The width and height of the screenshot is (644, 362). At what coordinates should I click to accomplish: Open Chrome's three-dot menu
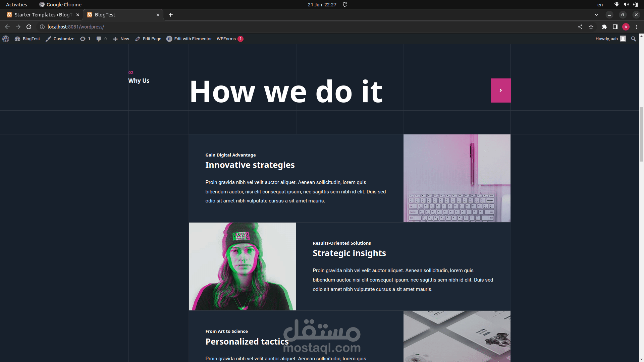(636, 27)
